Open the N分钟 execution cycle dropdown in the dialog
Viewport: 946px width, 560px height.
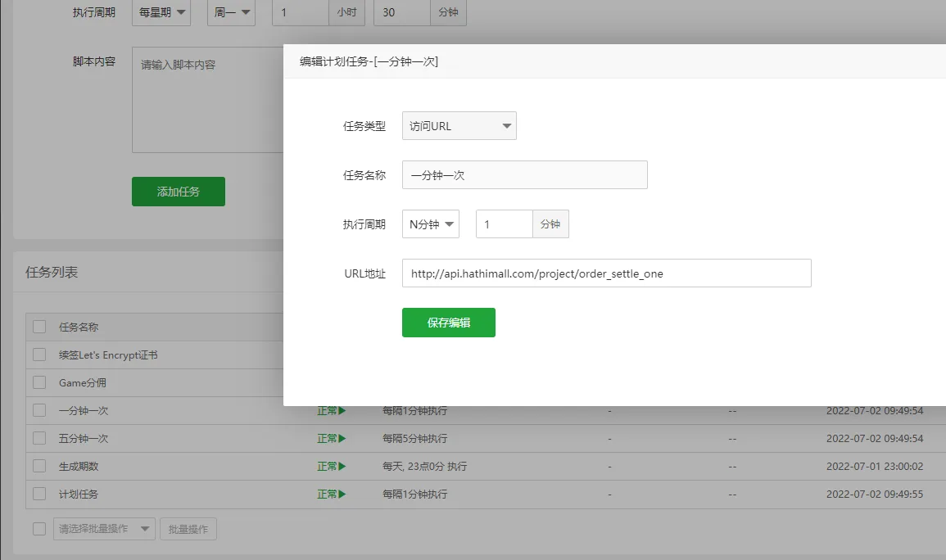tap(431, 224)
